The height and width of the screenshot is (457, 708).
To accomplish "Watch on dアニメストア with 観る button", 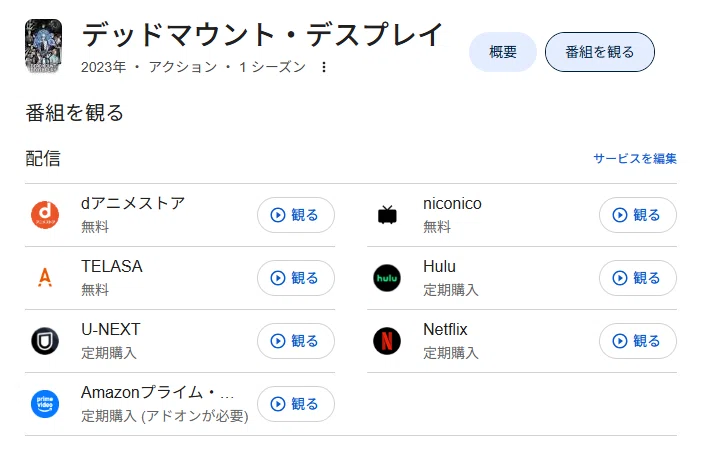I will click(296, 215).
